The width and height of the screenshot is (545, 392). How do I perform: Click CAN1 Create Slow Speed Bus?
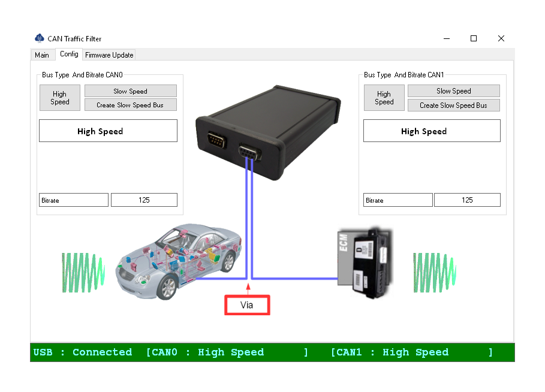click(x=453, y=105)
